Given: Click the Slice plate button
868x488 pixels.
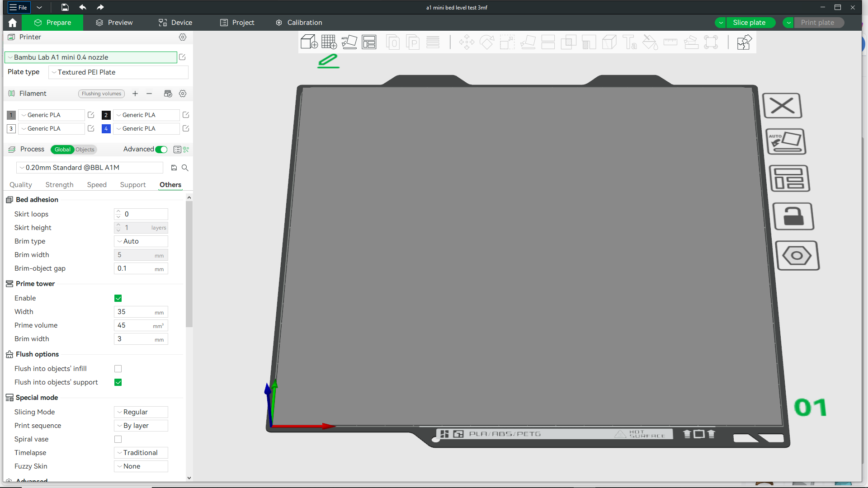Looking at the screenshot, I should [x=750, y=22].
